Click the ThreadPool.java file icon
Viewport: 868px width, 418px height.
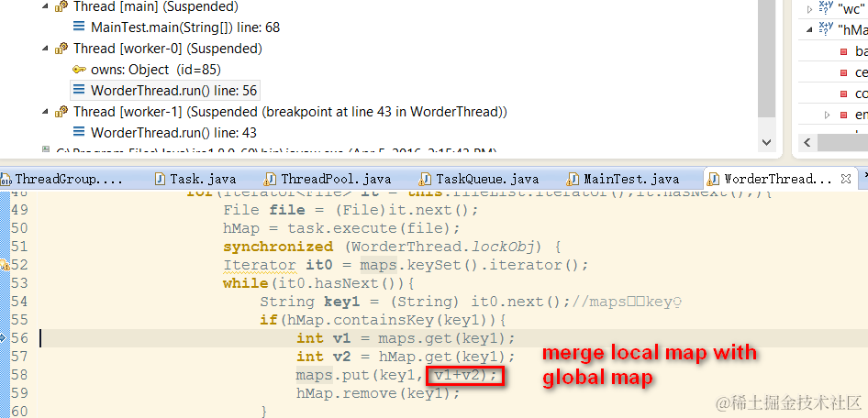point(271,179)
